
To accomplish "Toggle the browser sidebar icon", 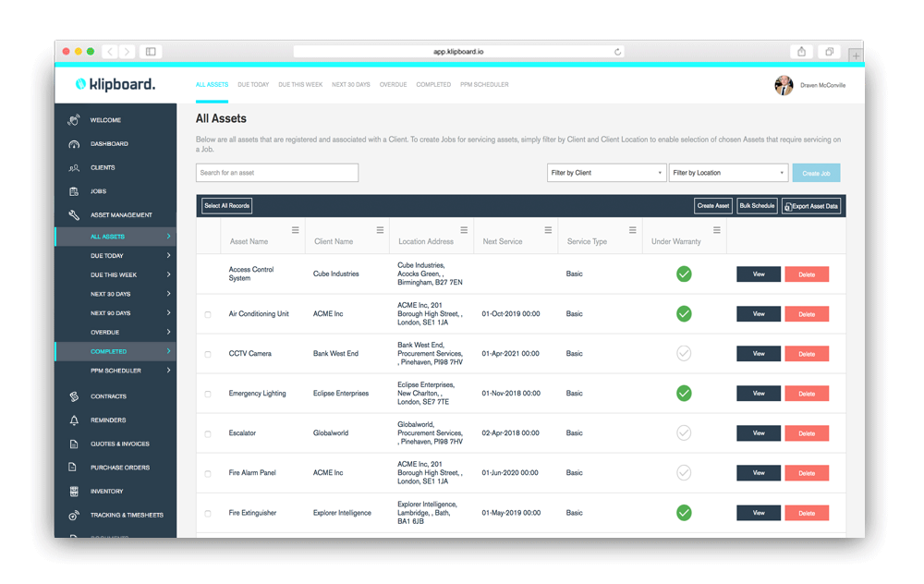I will click(x=151, y=52).
